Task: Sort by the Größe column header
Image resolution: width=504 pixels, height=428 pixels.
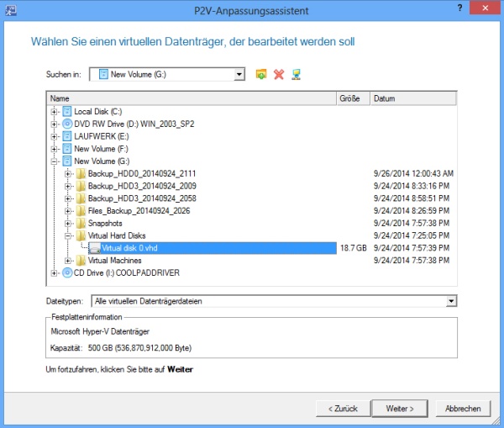Action: (x=354, y=98)
